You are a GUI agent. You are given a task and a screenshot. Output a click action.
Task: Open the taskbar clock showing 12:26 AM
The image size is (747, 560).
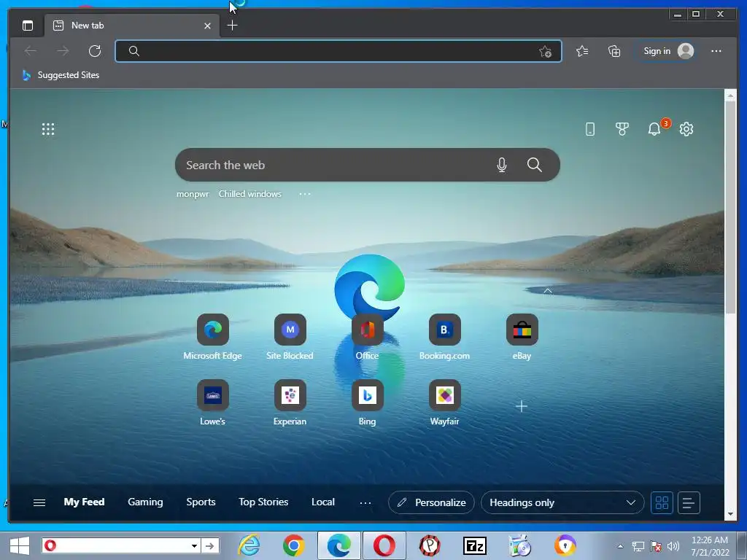[710, 545]
